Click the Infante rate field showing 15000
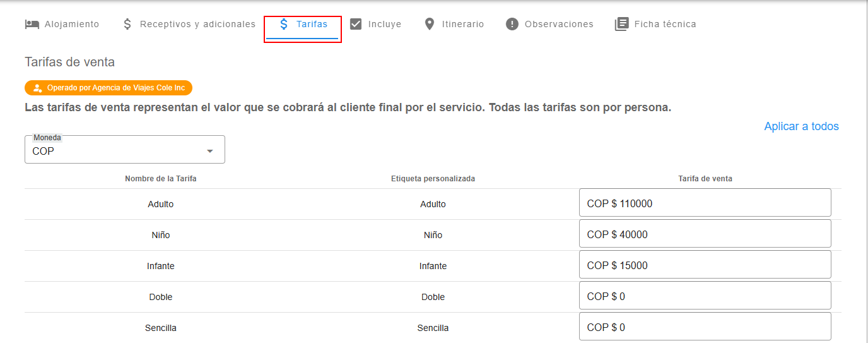The height and width of the screenshot is (343, 868). pos(705,265)
